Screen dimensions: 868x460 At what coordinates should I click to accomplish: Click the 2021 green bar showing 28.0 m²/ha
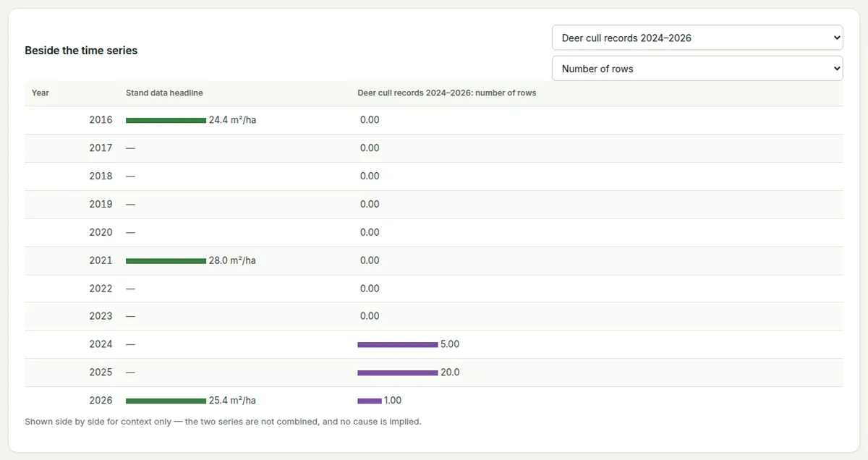pos(166,260)
